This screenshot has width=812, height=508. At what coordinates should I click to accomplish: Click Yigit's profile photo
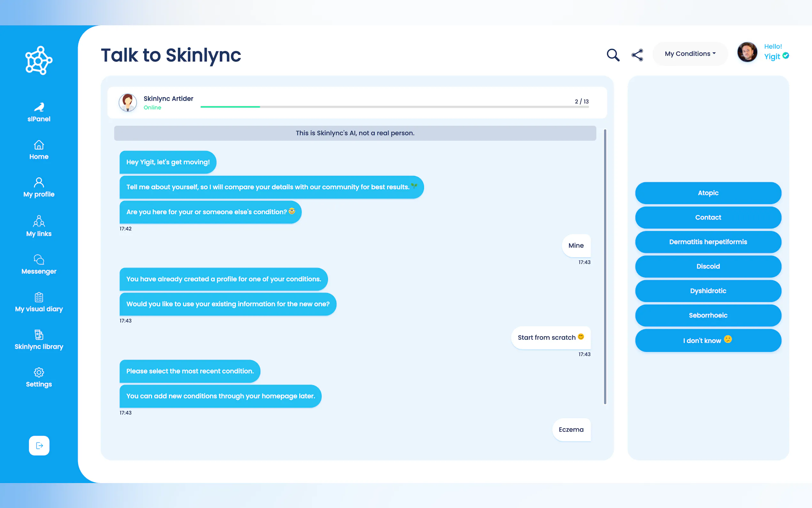click(x=747, y=52)
